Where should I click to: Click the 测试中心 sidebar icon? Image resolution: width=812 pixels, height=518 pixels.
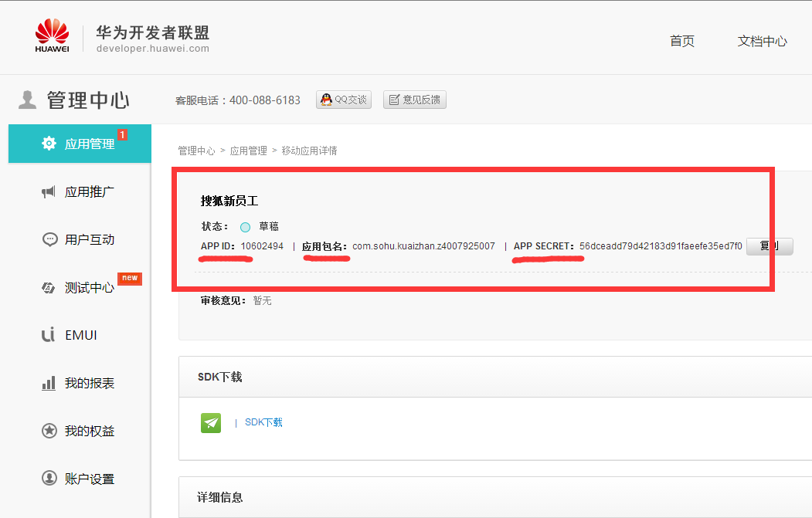pyautogui.click(x=49, y=288)
